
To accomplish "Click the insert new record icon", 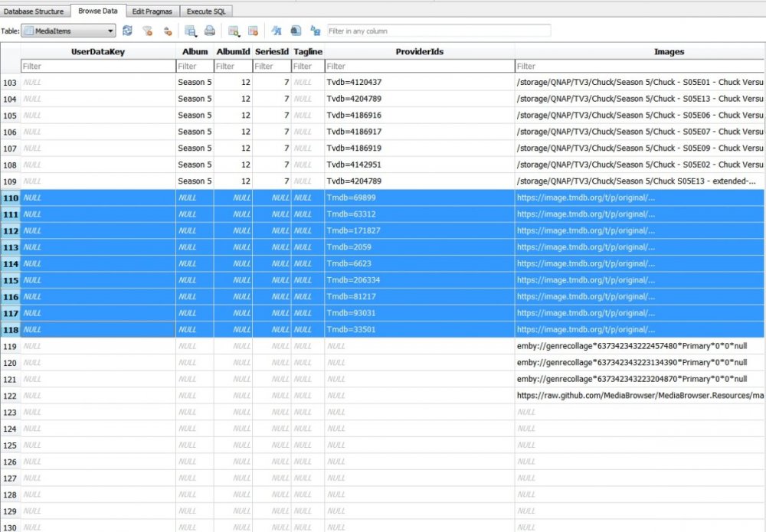I will [234, 31].
